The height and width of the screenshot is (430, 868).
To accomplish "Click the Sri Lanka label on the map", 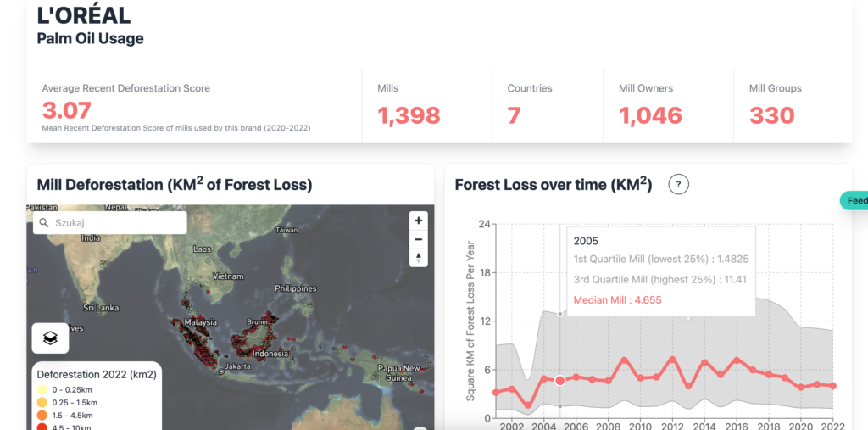I will point(101,308).
